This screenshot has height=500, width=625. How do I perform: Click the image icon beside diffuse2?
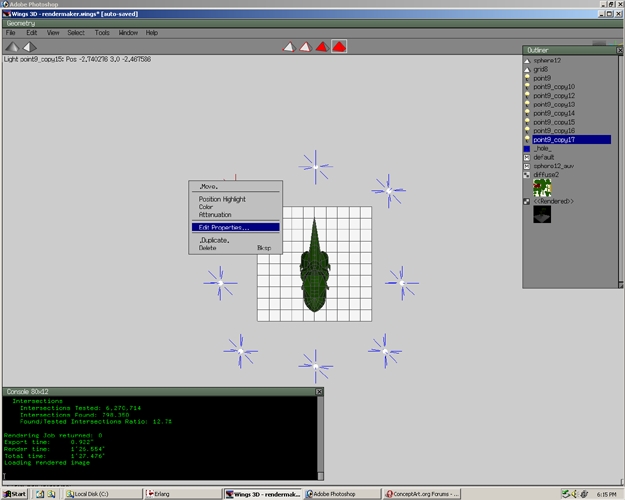point(527,175)
